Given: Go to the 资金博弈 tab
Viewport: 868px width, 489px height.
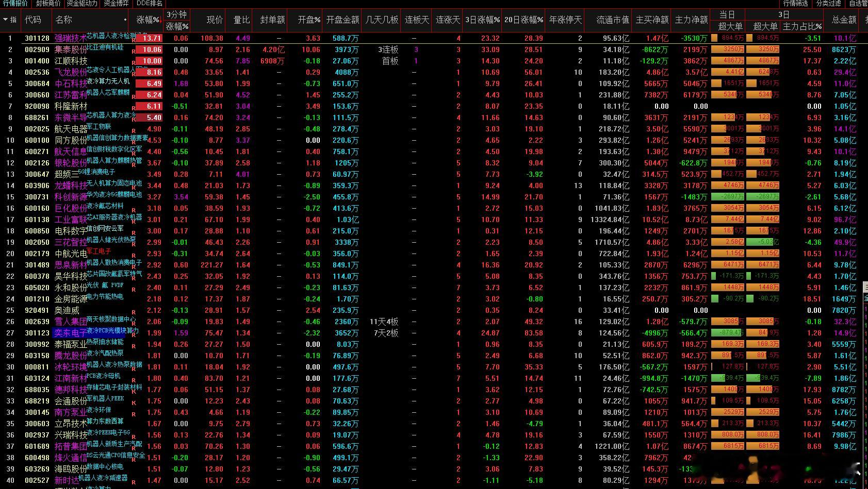Looking at the screenshot, I should coord(116,3).
